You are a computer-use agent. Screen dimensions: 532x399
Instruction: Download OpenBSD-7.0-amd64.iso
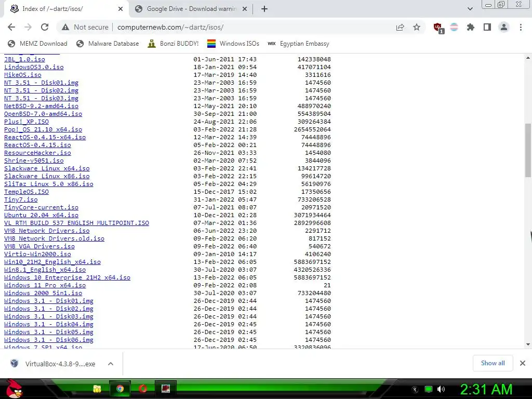coord(43,114)
